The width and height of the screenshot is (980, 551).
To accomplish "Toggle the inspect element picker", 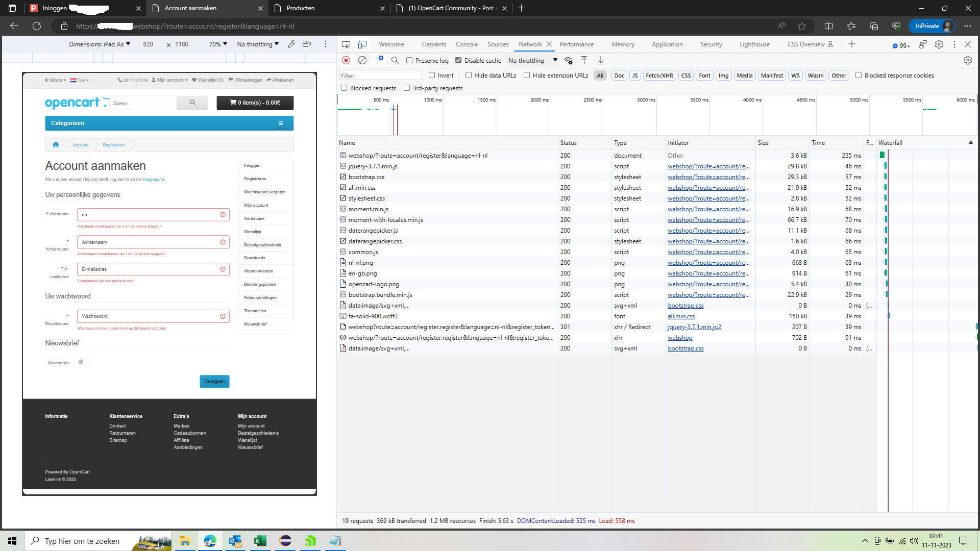I will (346, 44).
